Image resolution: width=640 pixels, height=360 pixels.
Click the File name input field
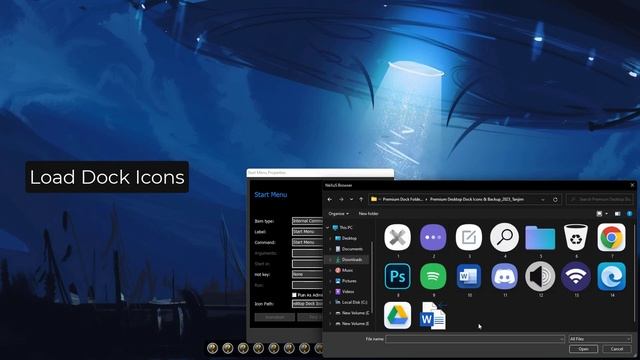pyautogui.click(x=475, y=339)
